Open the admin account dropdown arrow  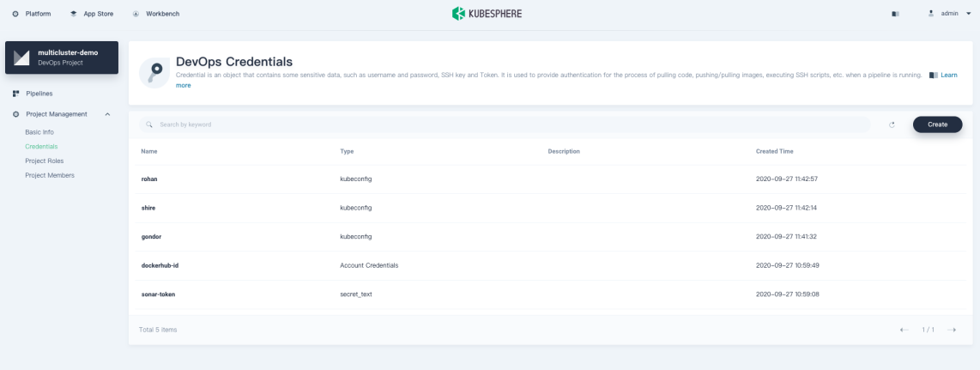click(969, 14)
